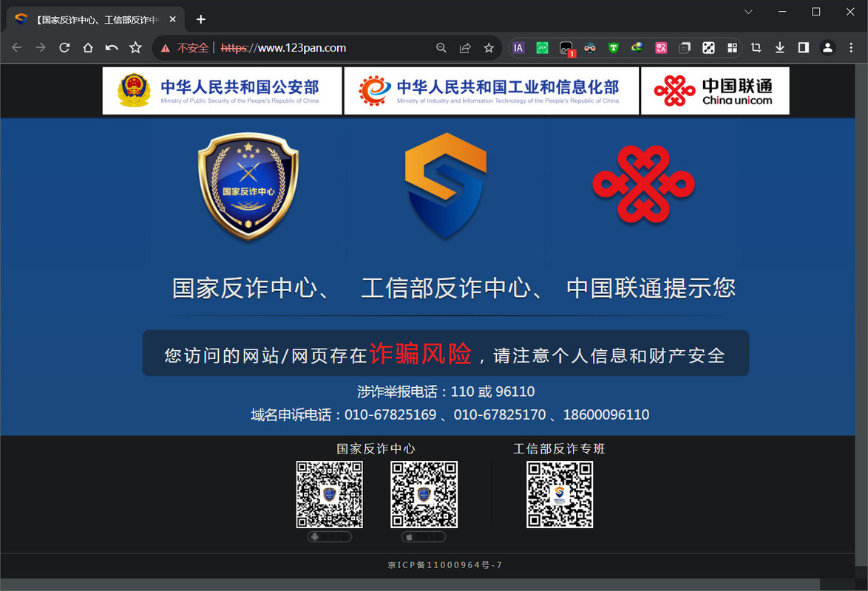Image resolution: width=868 pixels, height=591 pixels.
Task: Open the green shield T extension
Action: coord(614,48)
